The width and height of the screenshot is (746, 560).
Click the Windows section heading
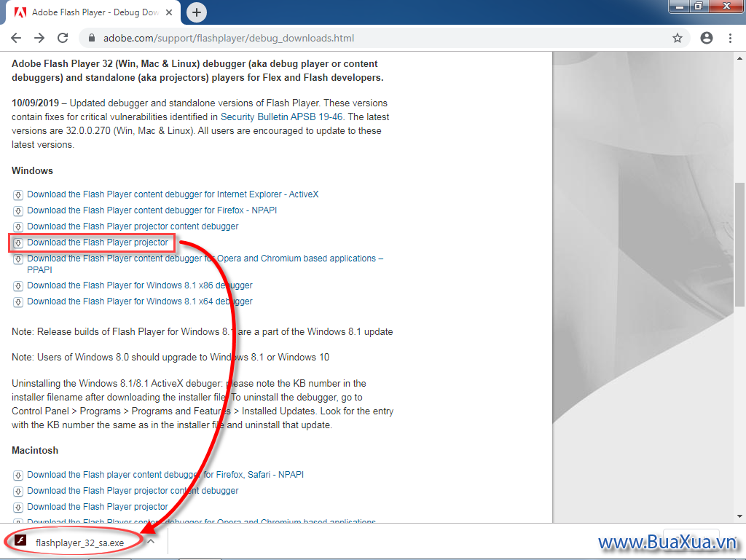click(32, 170)
